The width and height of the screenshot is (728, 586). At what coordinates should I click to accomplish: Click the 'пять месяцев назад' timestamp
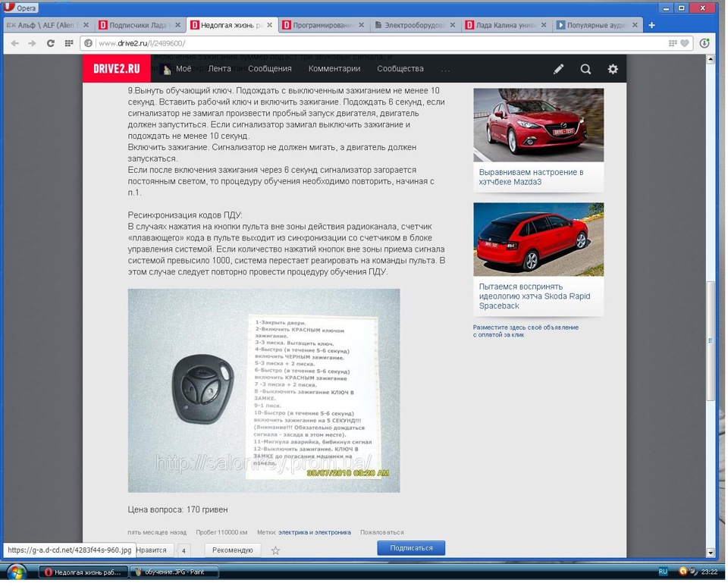pyautogui.click(x=157, y=532)
